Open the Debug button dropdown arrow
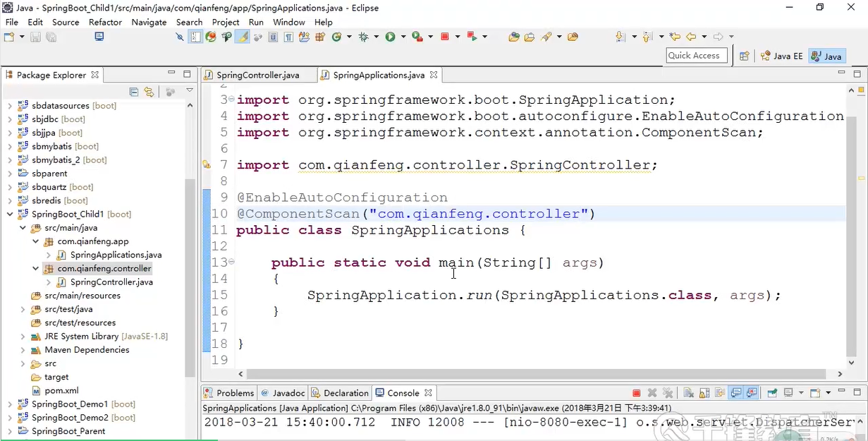 (x=377, y=37)
